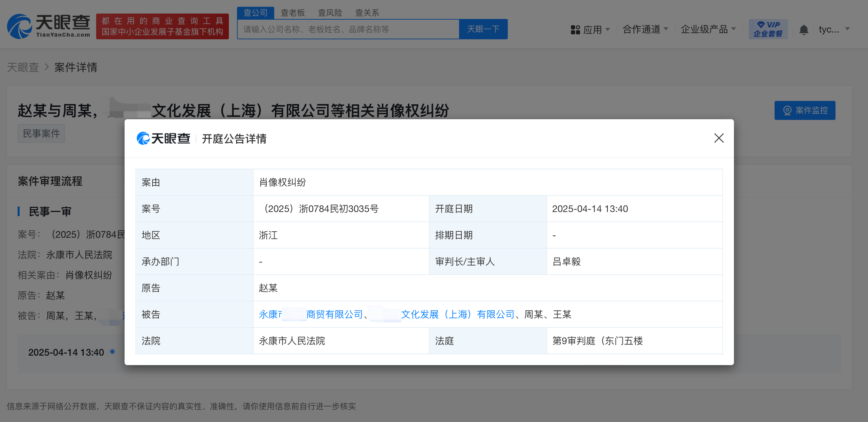Click the 案件监控 monitor button
Image resolution: width=868 pixels, height=422 pixels.
point(805,110)
